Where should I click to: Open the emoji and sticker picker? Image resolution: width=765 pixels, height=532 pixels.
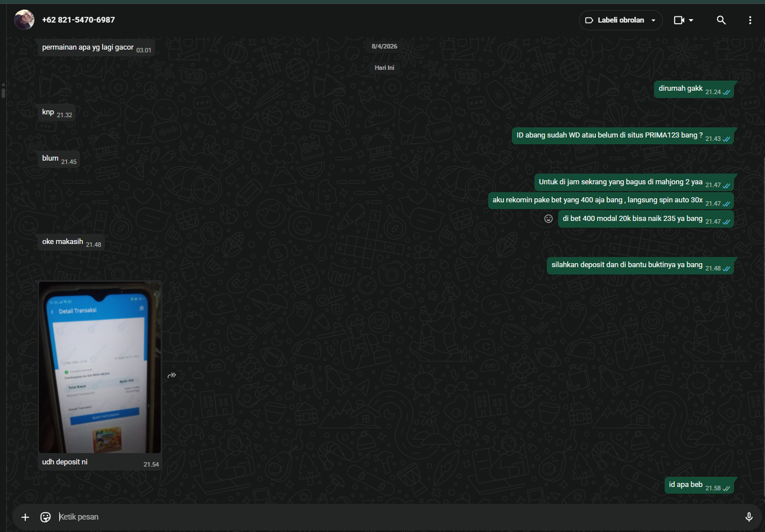click(46, 517)
